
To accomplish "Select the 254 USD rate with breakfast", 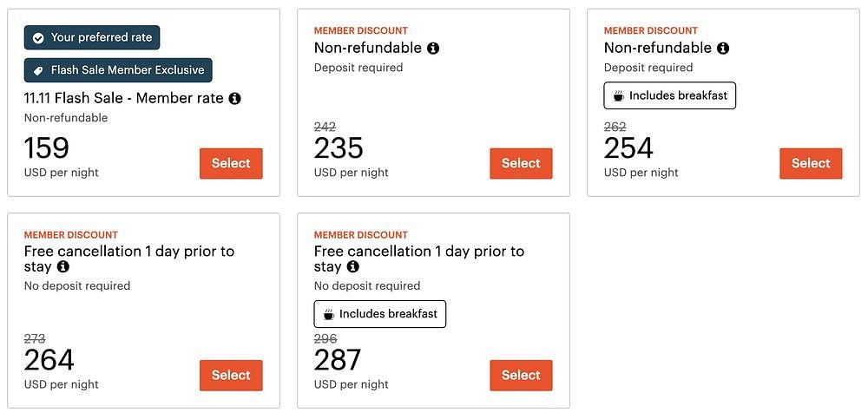I will [811, 163].
